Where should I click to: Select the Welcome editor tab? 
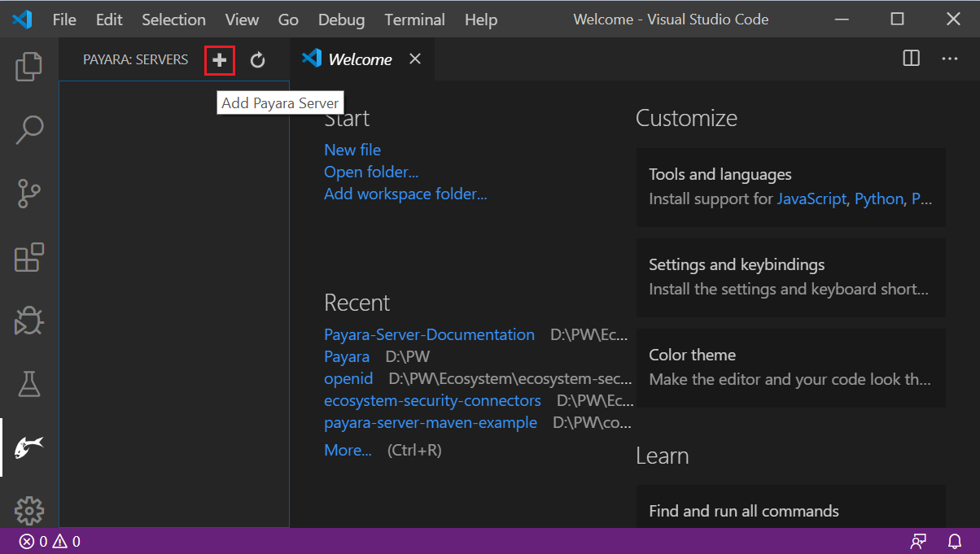[362, 59]
